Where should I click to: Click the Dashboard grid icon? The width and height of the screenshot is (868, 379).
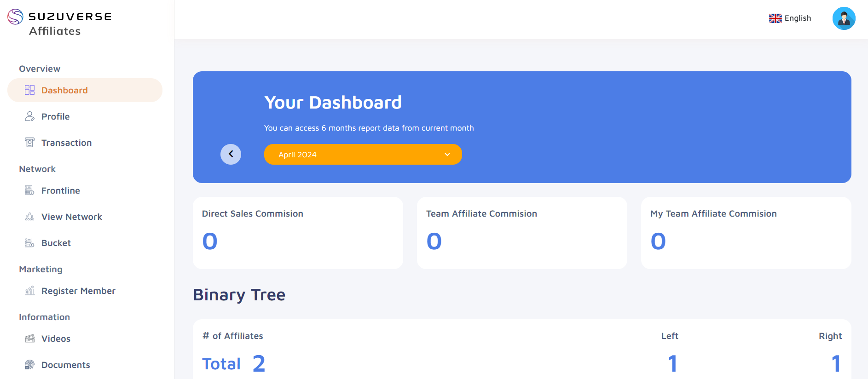click(x=29, y=90)
